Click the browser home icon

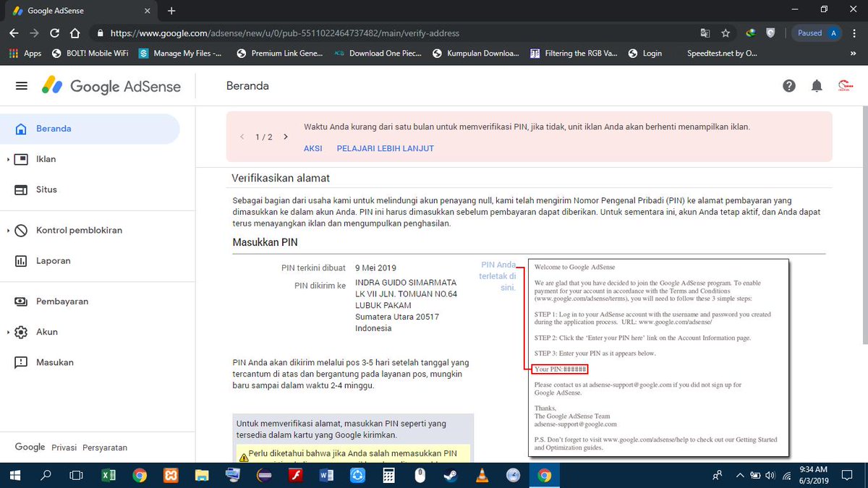pyautogui.click(x=75, y=33)
